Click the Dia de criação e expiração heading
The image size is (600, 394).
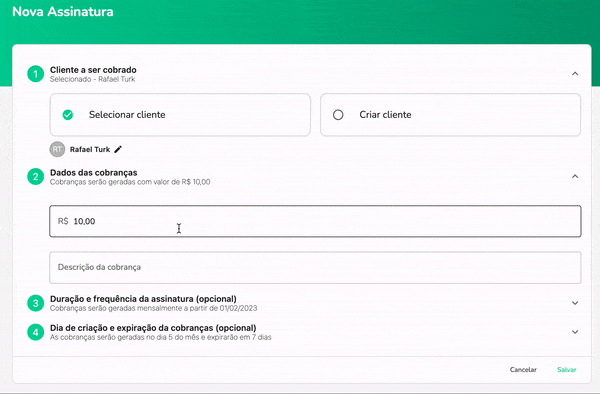(x=153, y=328)
